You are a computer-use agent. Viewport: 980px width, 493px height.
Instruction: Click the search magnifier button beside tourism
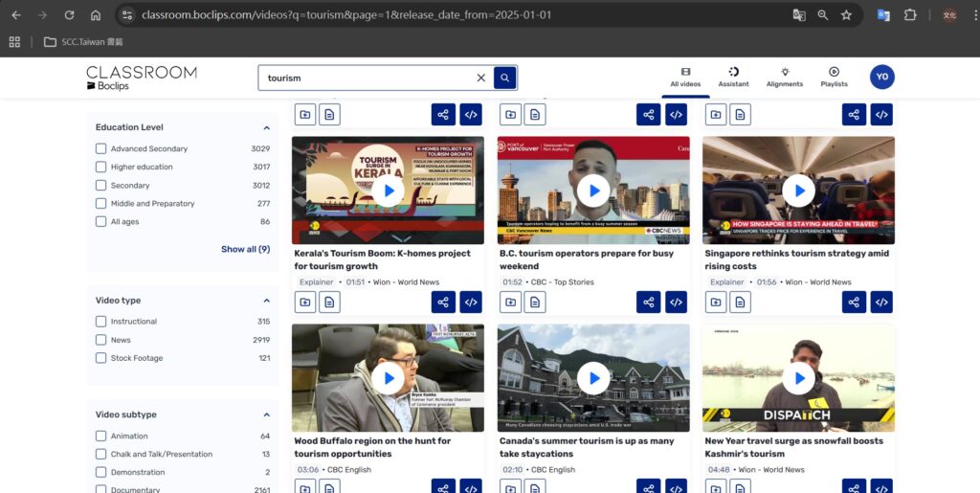click(505, 78)
